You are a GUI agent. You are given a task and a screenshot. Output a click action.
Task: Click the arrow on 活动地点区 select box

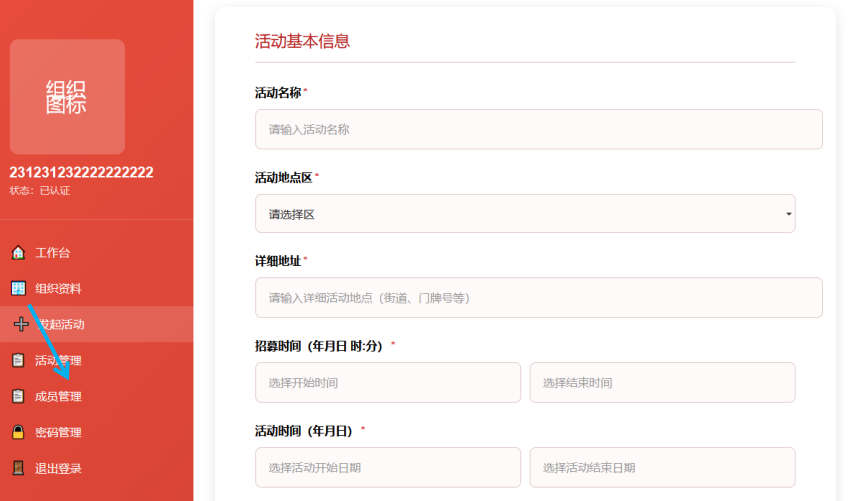[x=788, y=214]
